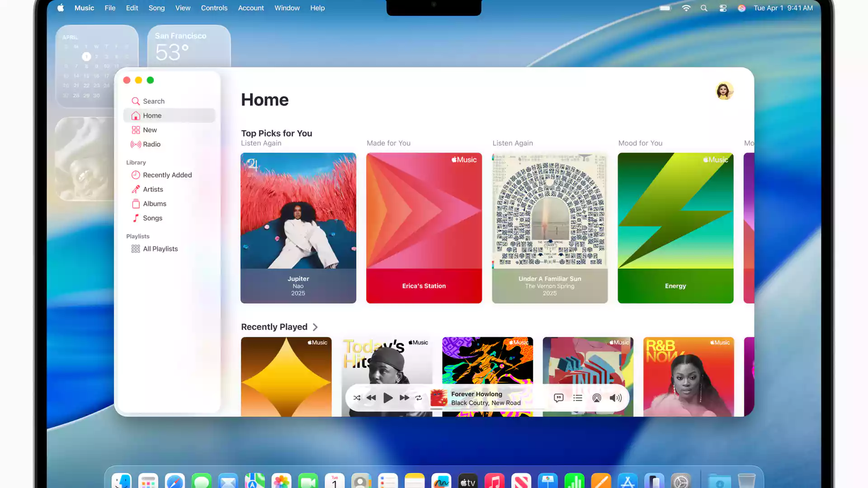
Task: Click the volume speaker icon
Action: click(616, 398)
